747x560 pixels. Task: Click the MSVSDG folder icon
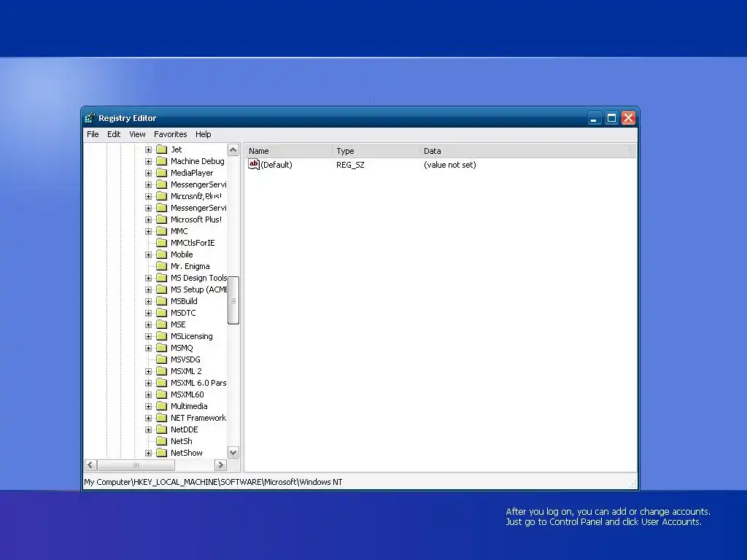(x=162, y=359)
